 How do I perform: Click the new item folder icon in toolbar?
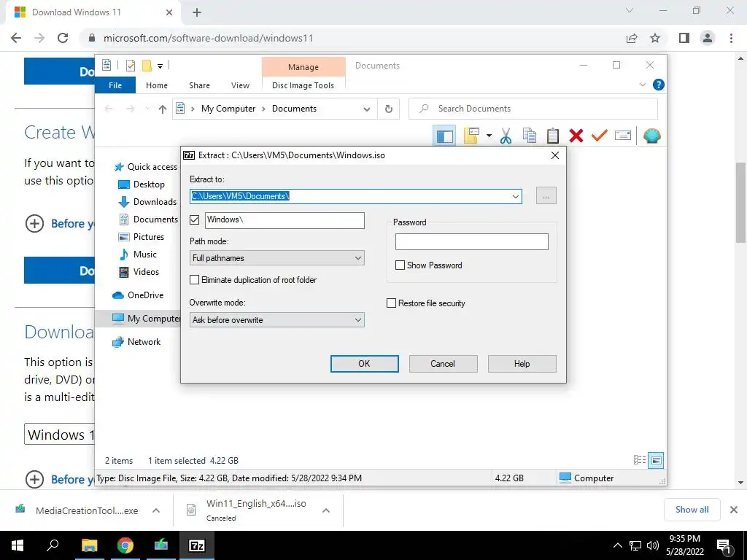pos(471,136)
